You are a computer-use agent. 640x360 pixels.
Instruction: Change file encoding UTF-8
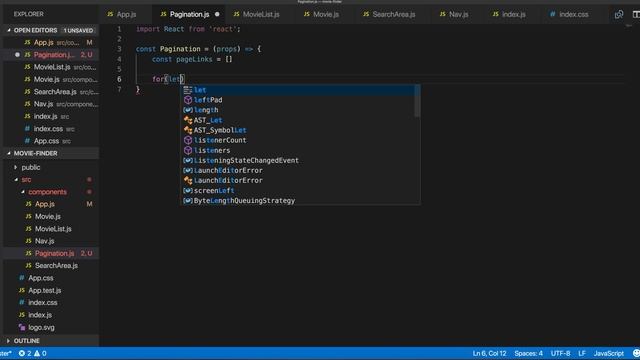coord(560,353)
